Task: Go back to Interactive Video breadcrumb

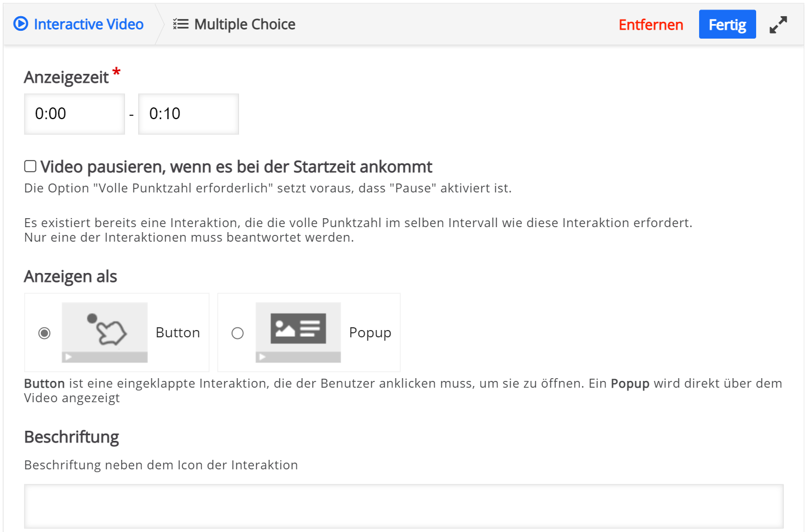Action: (88, 24)
